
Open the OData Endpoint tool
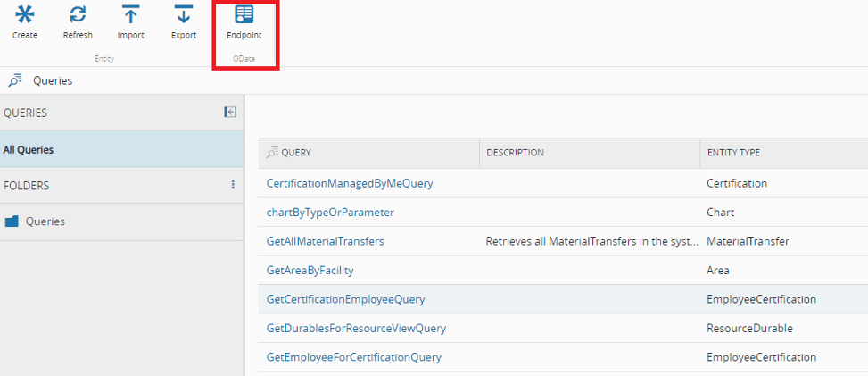coord(244,15)
